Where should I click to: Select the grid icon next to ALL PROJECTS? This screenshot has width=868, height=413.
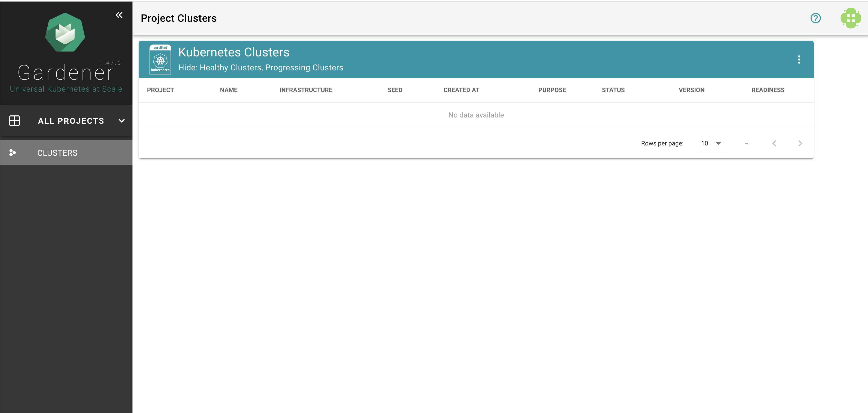pos(15,120)
